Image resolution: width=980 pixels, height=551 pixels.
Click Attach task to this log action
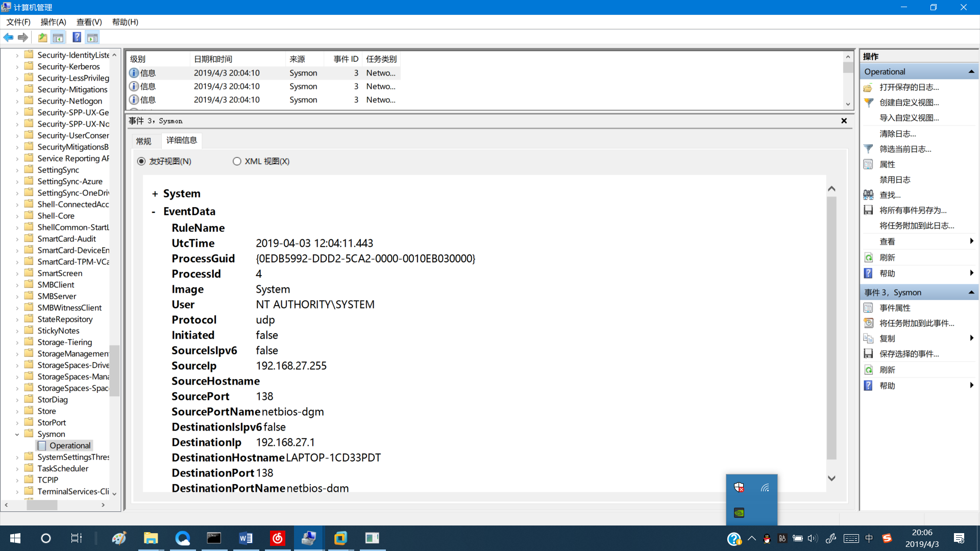pyautogui.click(x=917, y=226)
